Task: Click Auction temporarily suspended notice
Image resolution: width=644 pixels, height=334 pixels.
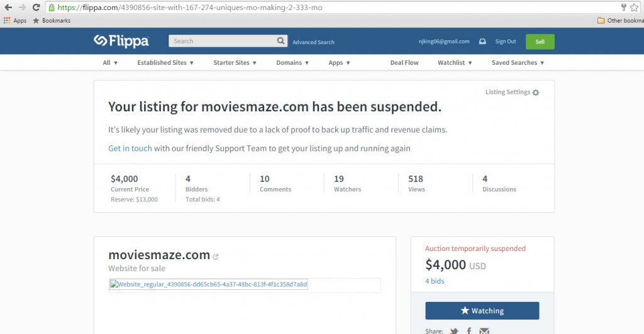Action: point(475,248)
